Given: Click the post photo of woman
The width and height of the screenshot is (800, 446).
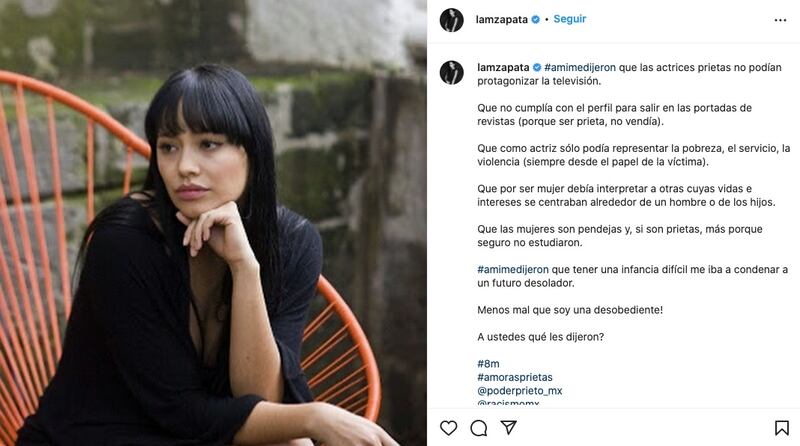Looking at the screenshot, I should pos(213,223).
